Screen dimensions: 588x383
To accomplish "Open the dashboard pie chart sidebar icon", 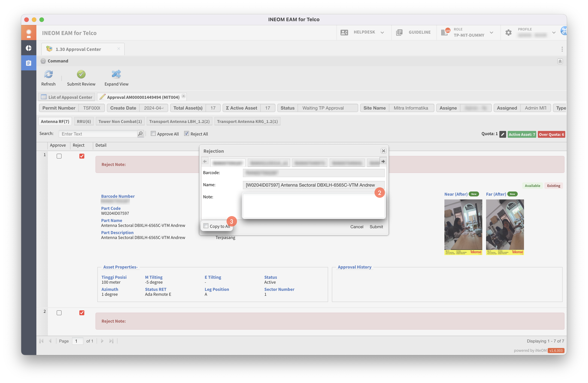I will [x=29, y=48].
